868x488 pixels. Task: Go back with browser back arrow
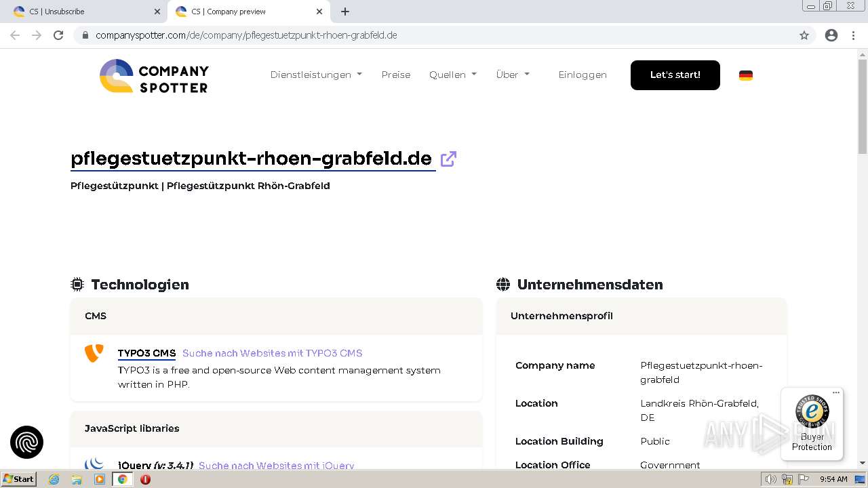15,35
